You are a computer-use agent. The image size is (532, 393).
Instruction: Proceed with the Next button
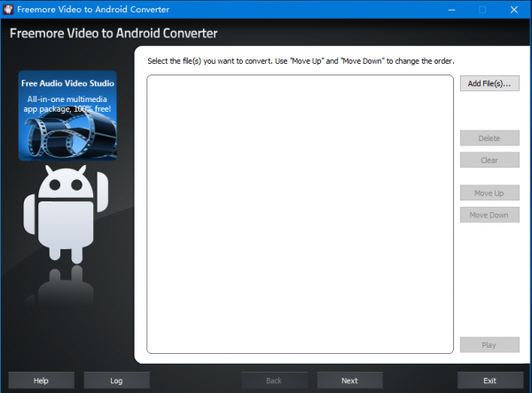click(x=350, y=381)
